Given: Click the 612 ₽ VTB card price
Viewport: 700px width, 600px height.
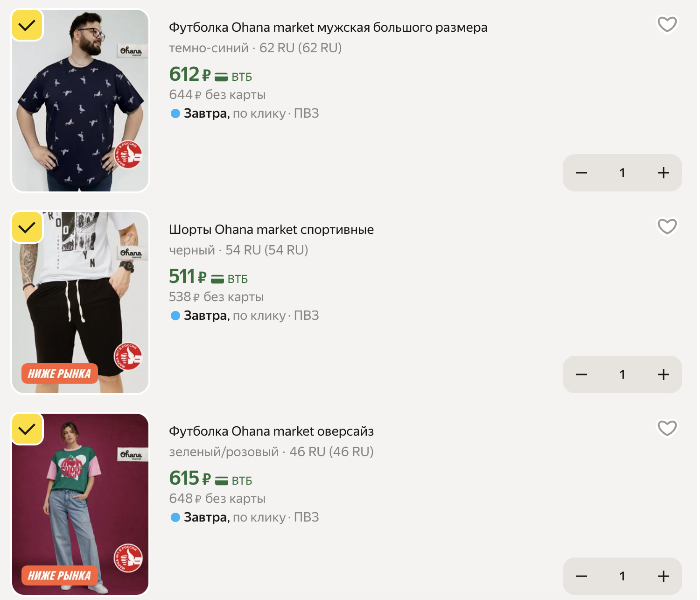Looking at the screenshot, I should pyautogui.click(x=210, y=75).
